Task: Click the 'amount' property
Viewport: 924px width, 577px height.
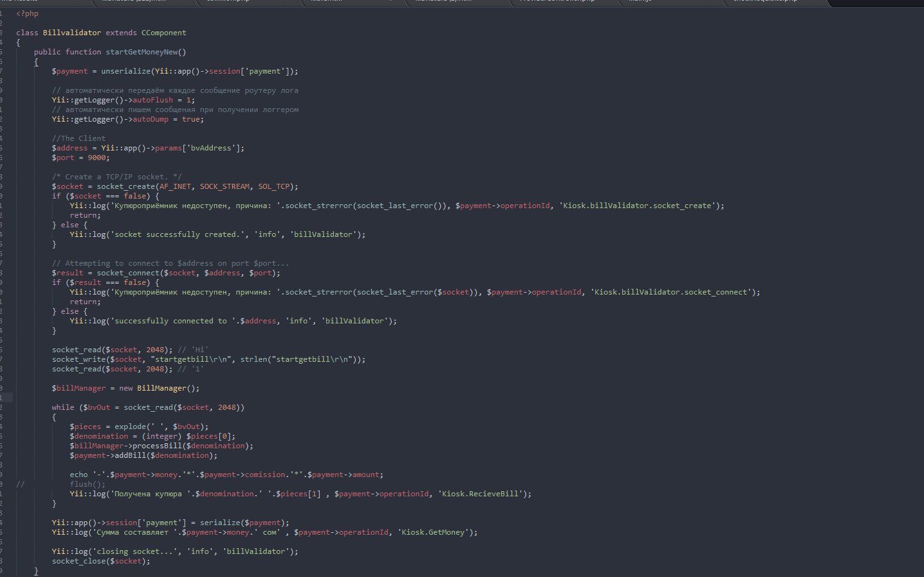Action: (366, 475)
